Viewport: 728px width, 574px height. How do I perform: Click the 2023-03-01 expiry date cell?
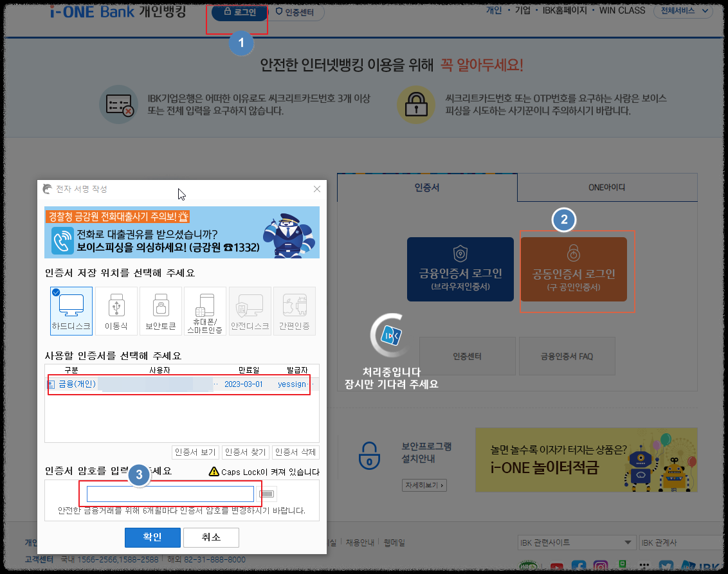coord(243,384)
